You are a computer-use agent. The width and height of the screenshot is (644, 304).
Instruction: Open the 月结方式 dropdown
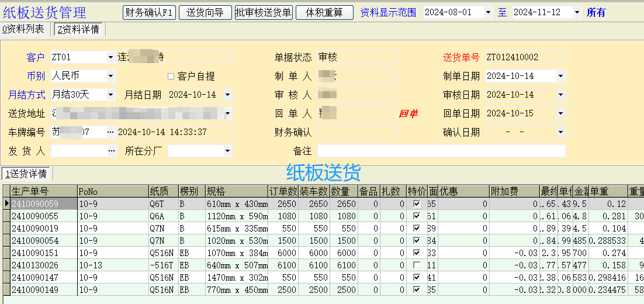coord(111,95)
